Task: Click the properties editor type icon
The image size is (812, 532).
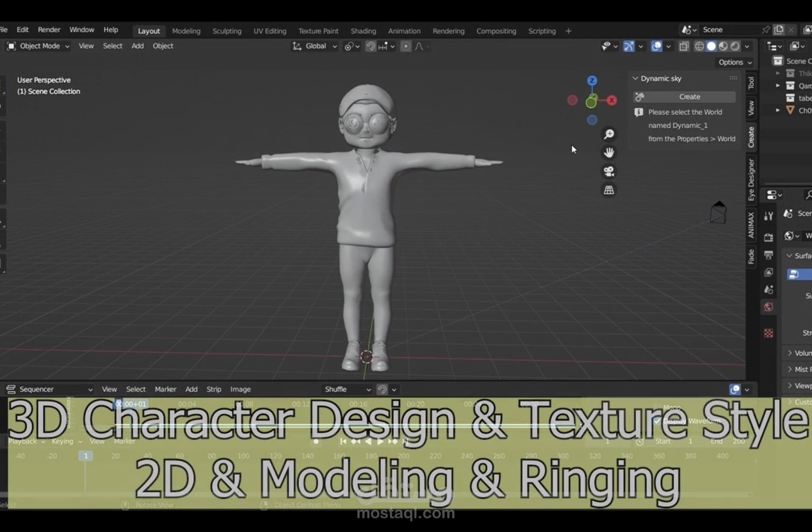Action: point(774,195)
